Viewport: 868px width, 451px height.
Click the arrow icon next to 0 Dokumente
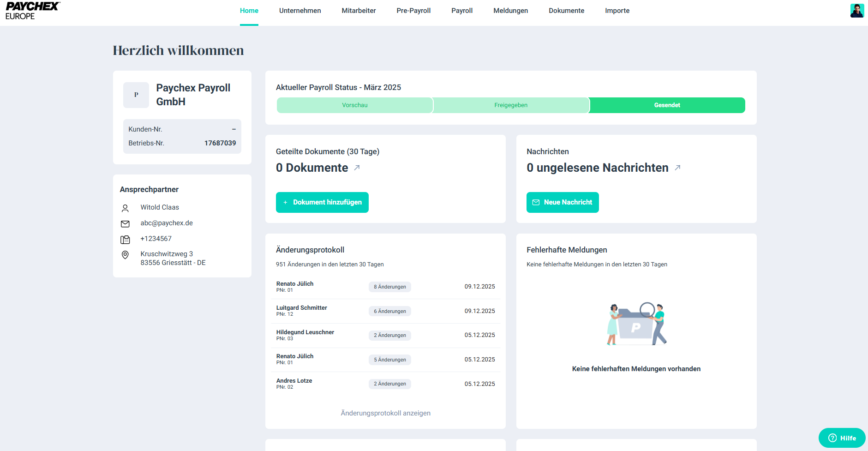pyautogui.click(x=357, y=168)
